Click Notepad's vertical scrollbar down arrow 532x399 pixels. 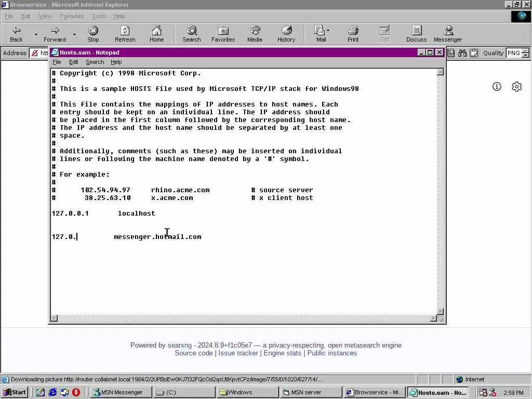[x=440, y=311]
